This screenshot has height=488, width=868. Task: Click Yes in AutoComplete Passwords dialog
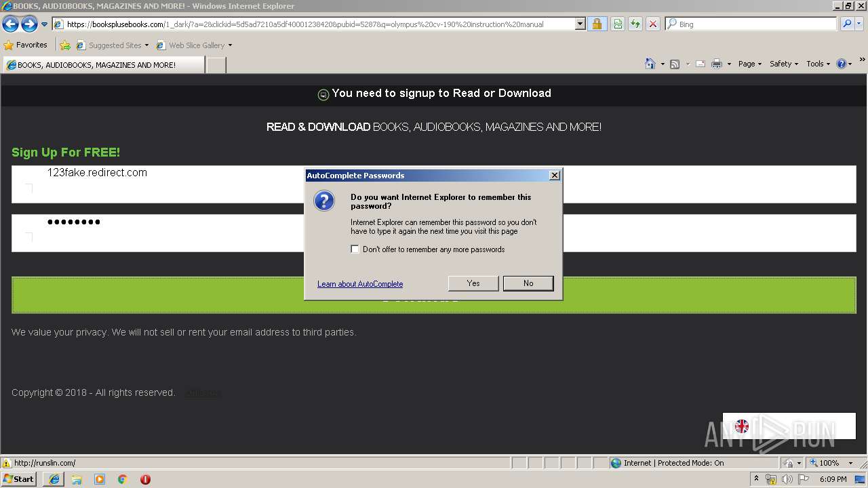473,283
